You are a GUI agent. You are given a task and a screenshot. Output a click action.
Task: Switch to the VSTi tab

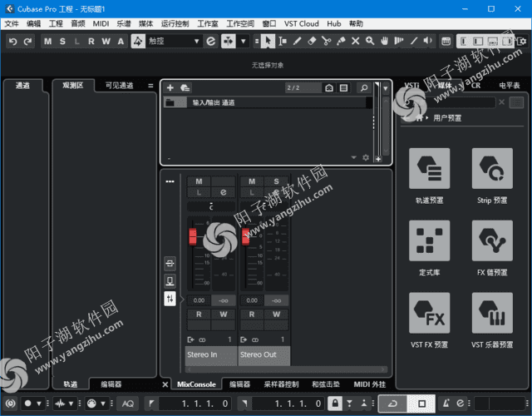point(412,86)
